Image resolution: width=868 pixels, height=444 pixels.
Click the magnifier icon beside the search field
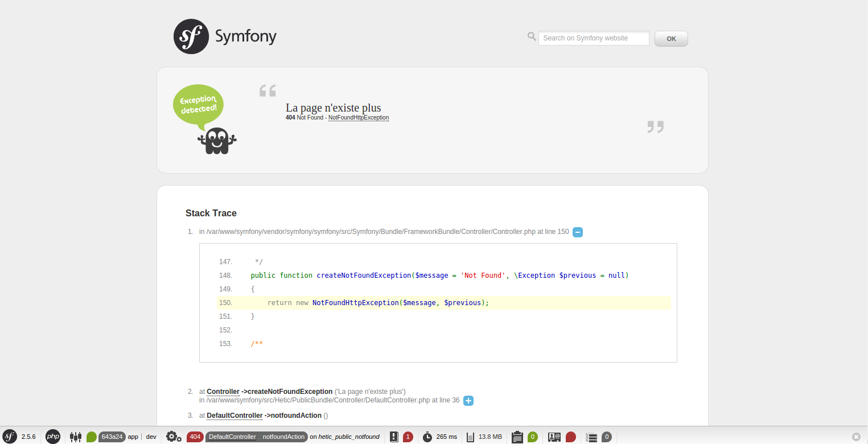click(x=532, y=36)
